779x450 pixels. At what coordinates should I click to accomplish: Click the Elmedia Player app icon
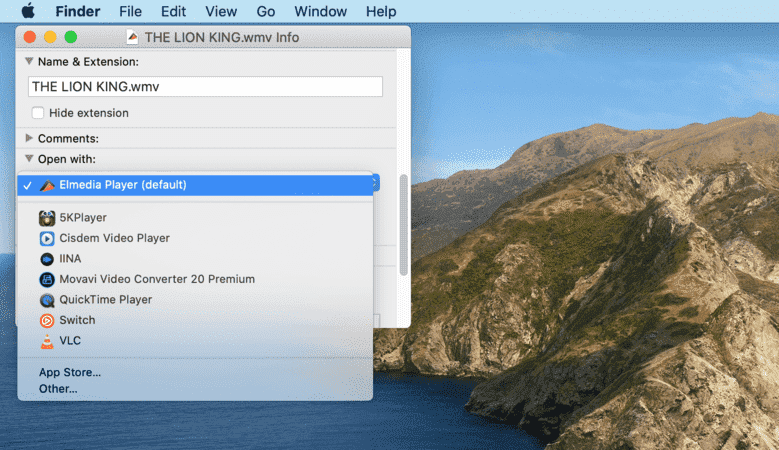pyautogui.click(x=47, y=185)
